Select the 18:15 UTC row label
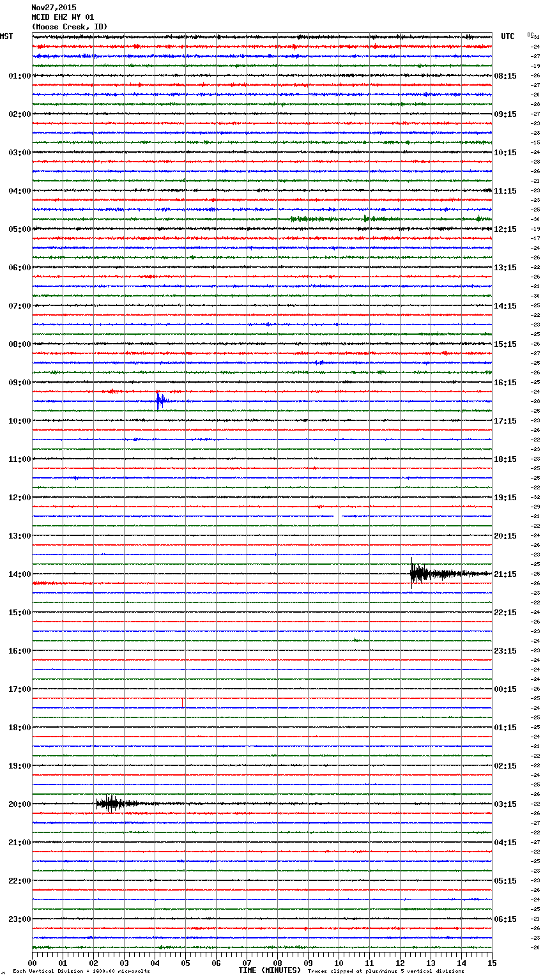Viewport: 543px width, 980px height. tap(505, 459)
